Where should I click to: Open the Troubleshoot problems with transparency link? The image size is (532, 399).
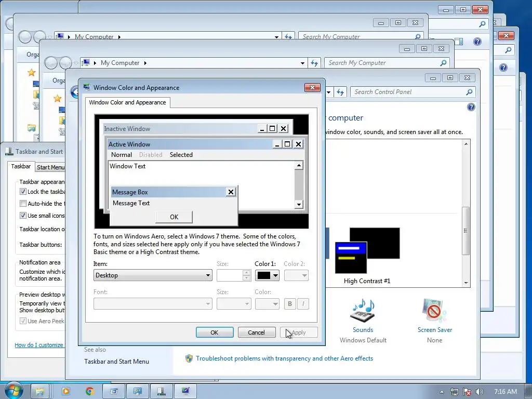click(x=284, y=358)
